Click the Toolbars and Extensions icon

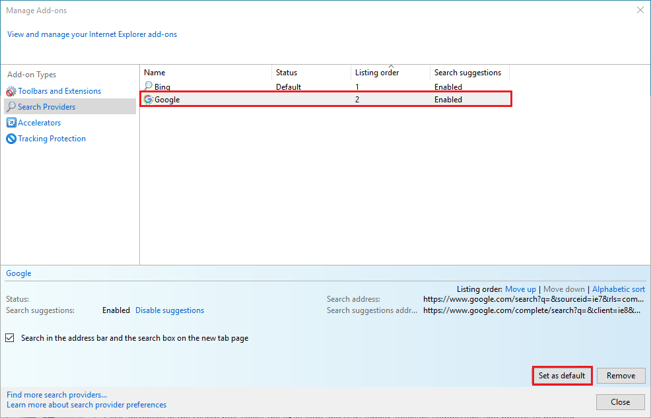11,91
